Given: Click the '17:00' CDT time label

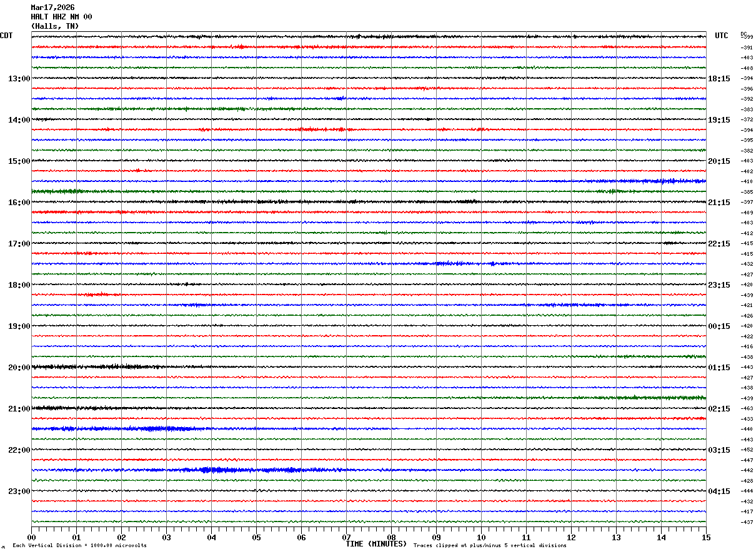Looking at the screenshot, I should click(19, 244).
